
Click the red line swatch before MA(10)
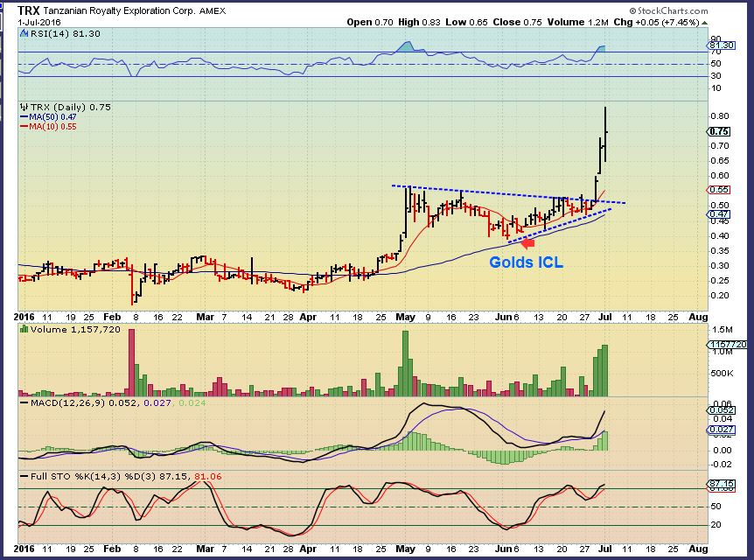24,127
